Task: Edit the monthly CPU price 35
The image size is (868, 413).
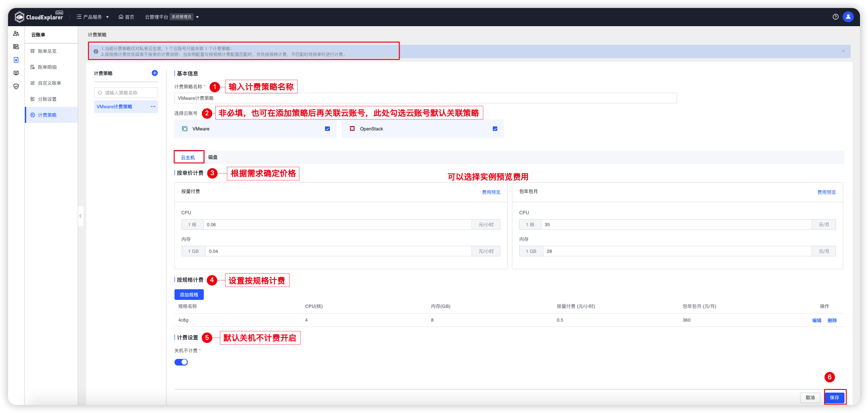Action: 676,224
